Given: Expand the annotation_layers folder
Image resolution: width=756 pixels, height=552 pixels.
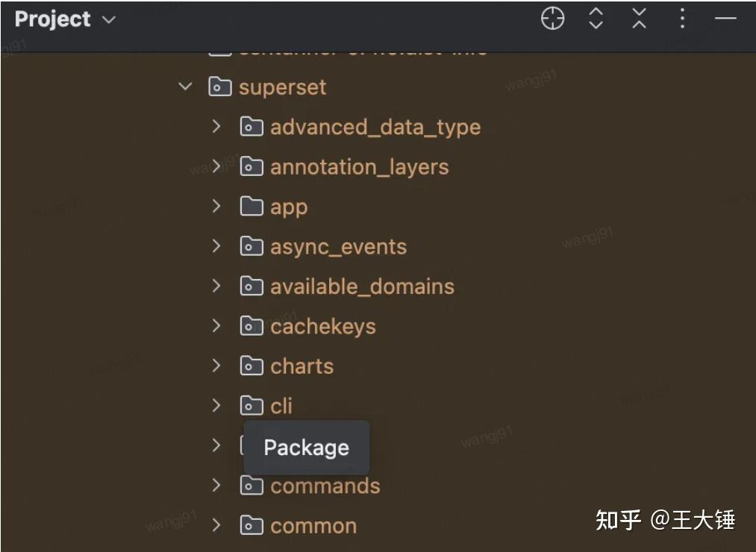Looking at the screenshot, I should pos(216,166).
